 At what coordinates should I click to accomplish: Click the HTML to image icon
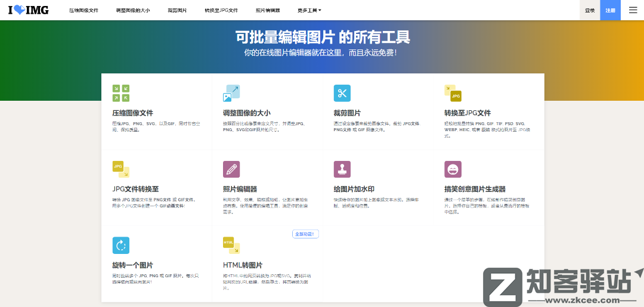click(231, 245)
